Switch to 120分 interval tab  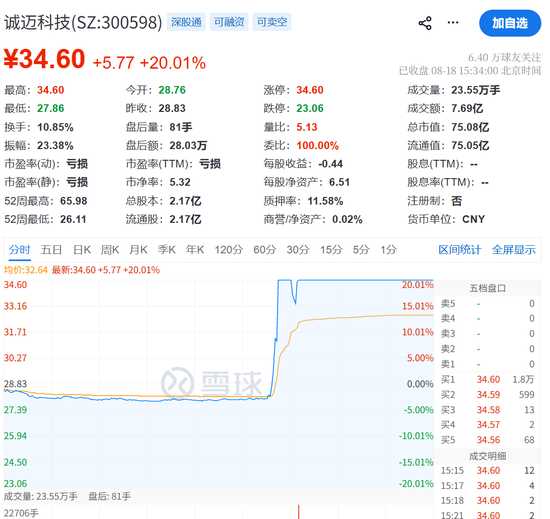point(228,250)
